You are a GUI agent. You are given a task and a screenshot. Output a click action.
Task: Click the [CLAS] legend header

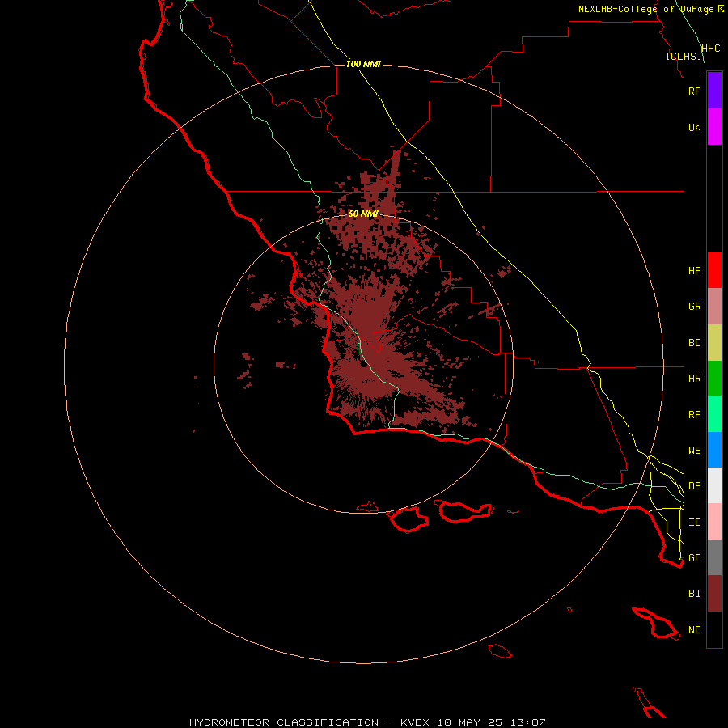pos(684,56)
